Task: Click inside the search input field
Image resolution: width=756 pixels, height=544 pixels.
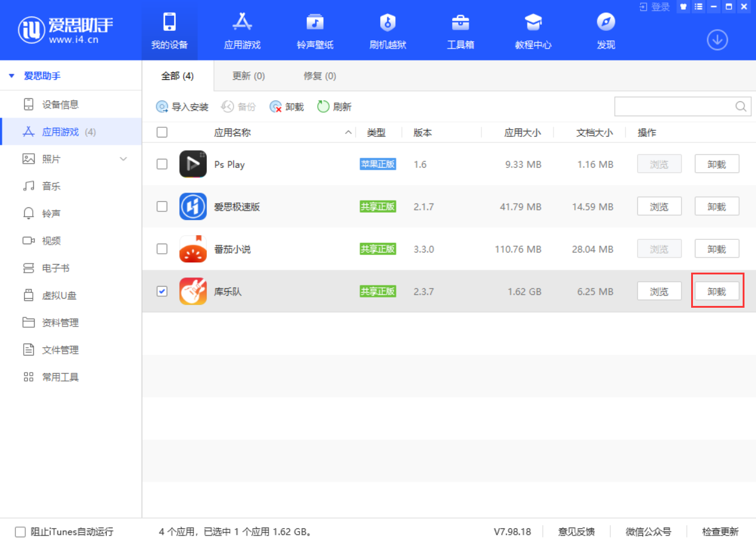Action: [673, 106]
